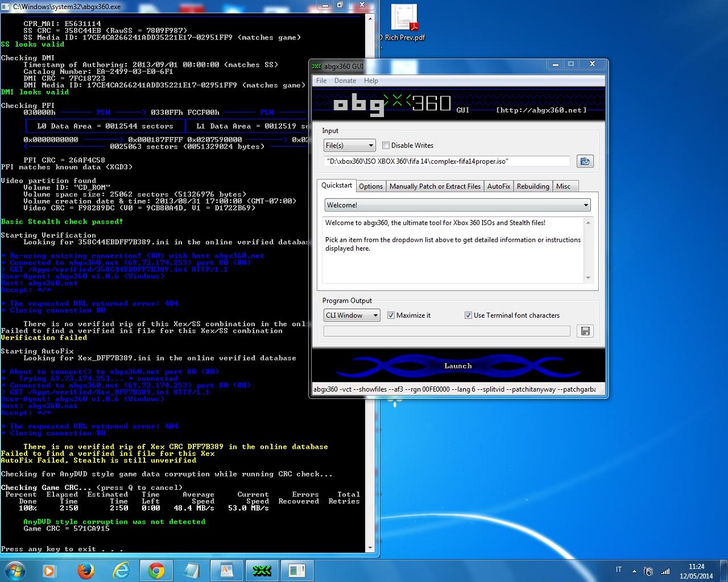Click 'DMI looks valid' console line
This screenshot has height=582, width=728.
click(x=35, y=92)
